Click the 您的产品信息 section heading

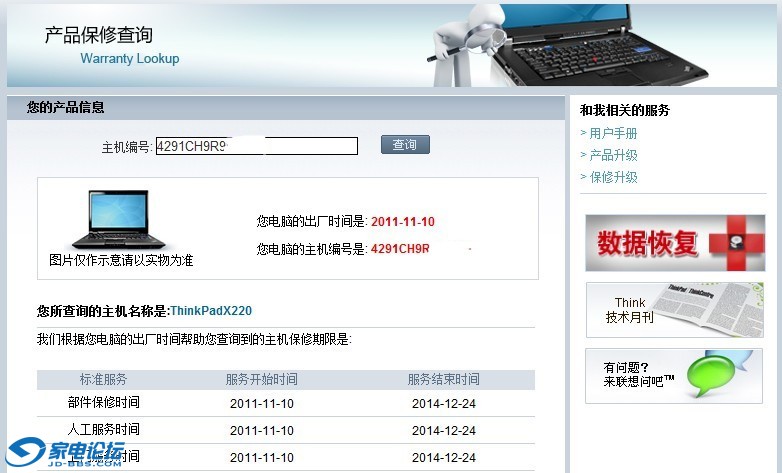(65, 107)
